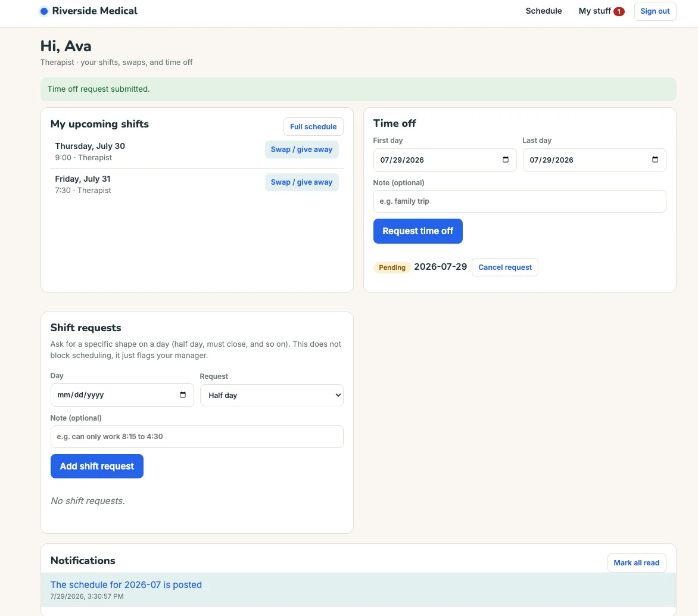698x616 pixels.
Task: Click the Shift requests heading
Action: pos(86,328)
